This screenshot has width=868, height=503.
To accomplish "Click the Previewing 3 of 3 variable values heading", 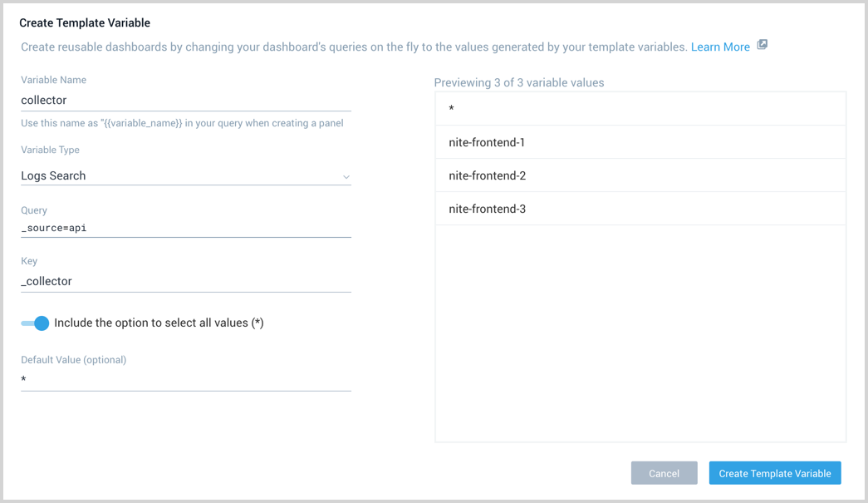I will point(518,82).
